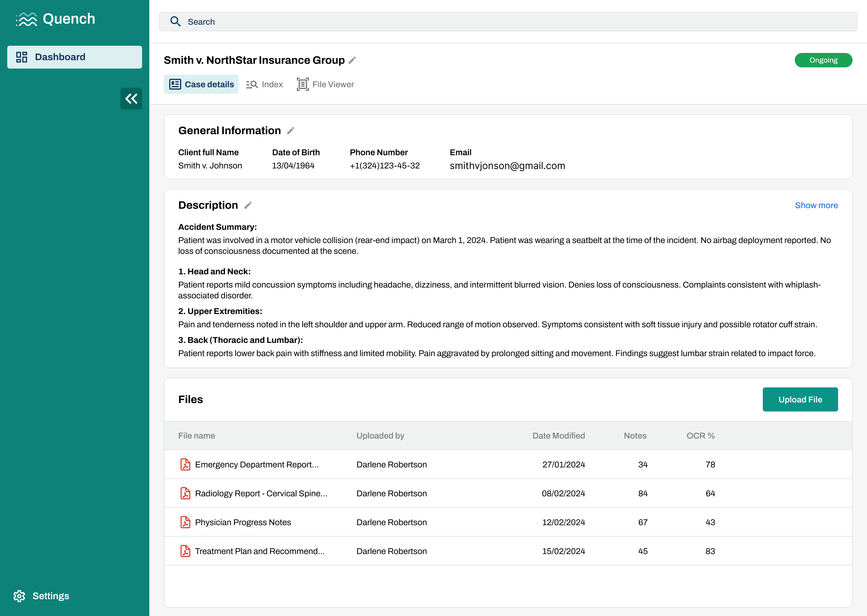Click PDF icon of Physician Progress Notes
The width and height of the screenshot is (867, 616).
[x=185, y=522]
